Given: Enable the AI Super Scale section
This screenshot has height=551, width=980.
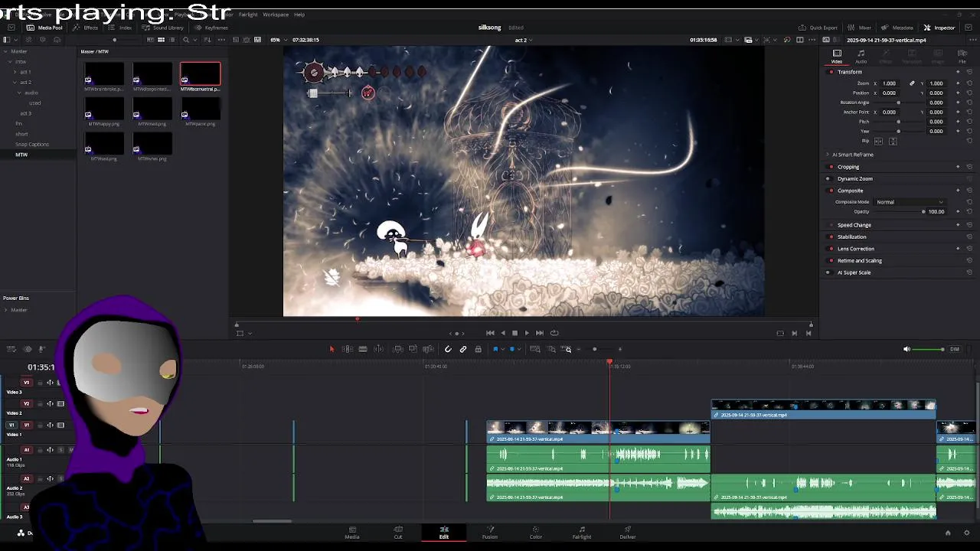Looking at the screenshot, I should tap(828, 272).
